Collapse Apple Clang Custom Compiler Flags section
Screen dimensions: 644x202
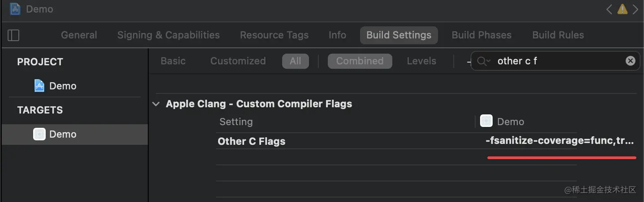click(x=156, y=104)
